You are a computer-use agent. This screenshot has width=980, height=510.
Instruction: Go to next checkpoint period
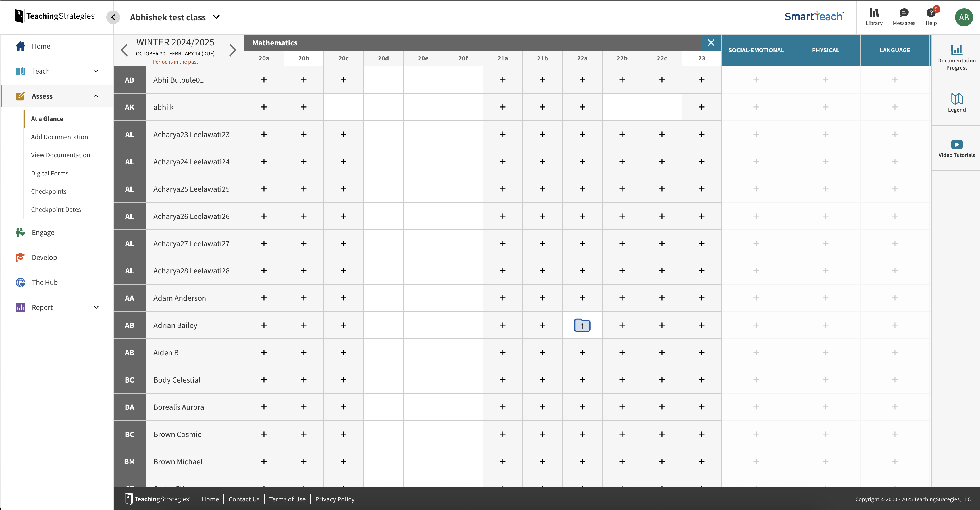233,50
